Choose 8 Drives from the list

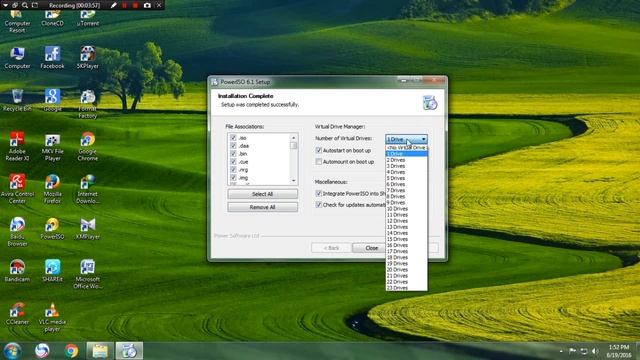407,196
